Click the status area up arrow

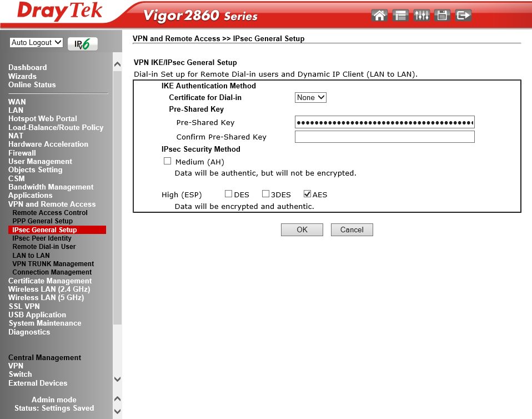pyautogui.click(x=117, y=398)
